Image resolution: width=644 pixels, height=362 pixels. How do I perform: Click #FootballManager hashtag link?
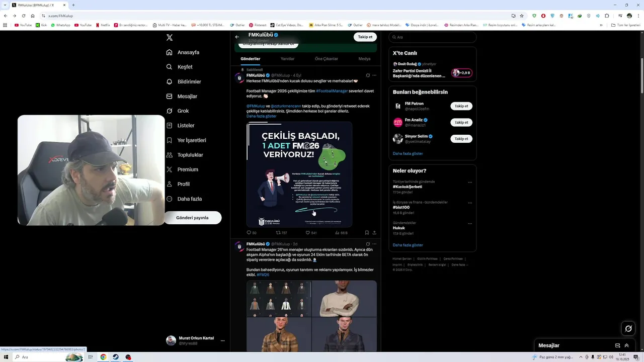click(x=332, y=91)
